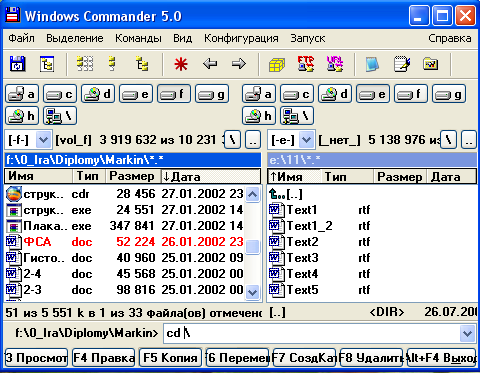The height and width of the screenshot is (373, 480).
Task: Open the right panel [-e-] drive dropdown
Action: 306,140
